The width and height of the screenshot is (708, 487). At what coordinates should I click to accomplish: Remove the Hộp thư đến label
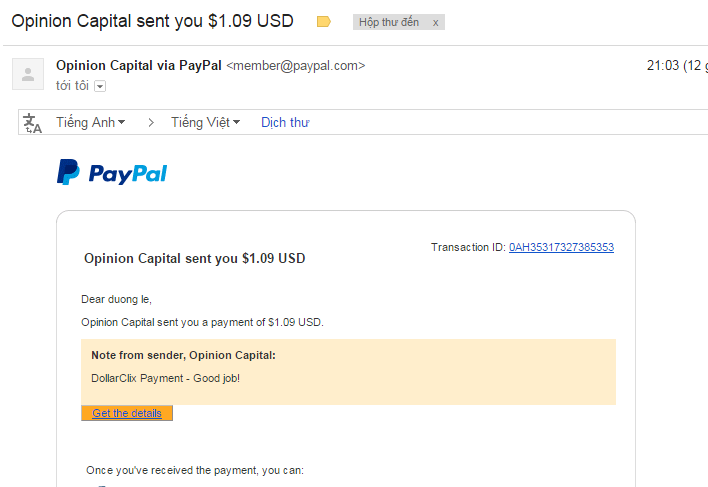(435, 22)
